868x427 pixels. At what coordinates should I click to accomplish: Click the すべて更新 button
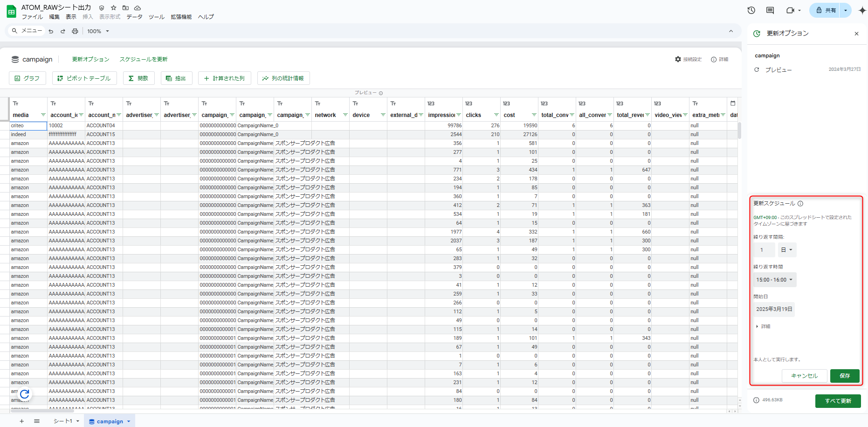tap(838, 401)
